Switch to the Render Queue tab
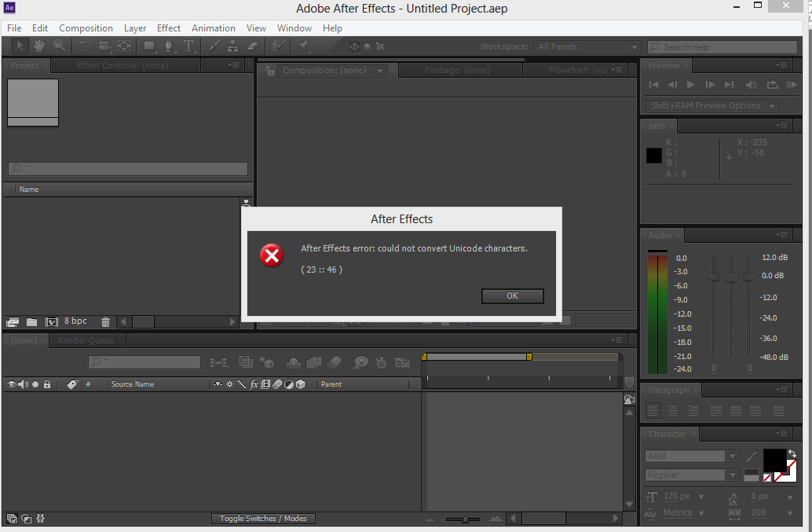Screen dimensions: 812x532 (86, 340)
